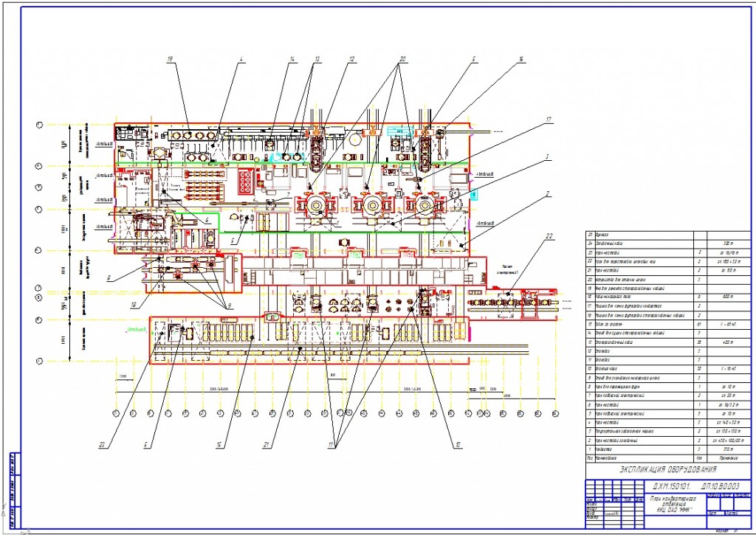
Task: Click callout number 7 inside the plan
Action: [x=289, y=194]
